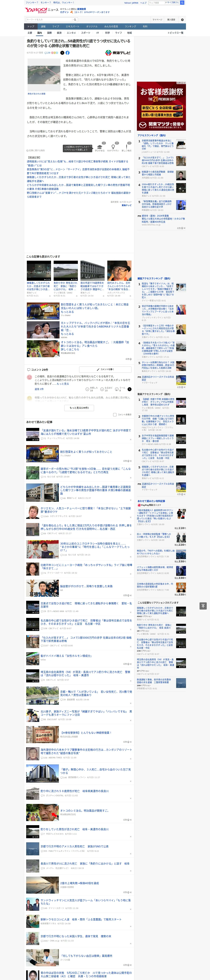Open the 埼玉県の会社員男性 (58) 長良川 article
Viewport: 210px width, 980px height.
[85, 673]
